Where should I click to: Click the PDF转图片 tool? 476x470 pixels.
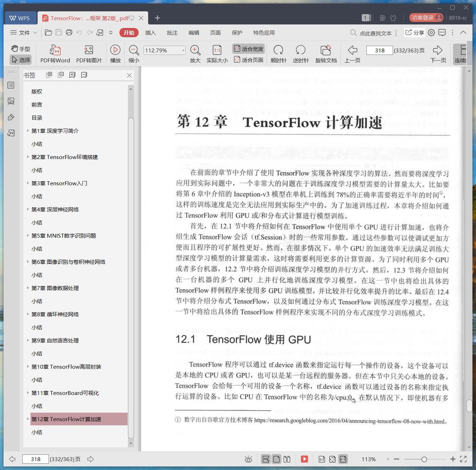point(89,54)
